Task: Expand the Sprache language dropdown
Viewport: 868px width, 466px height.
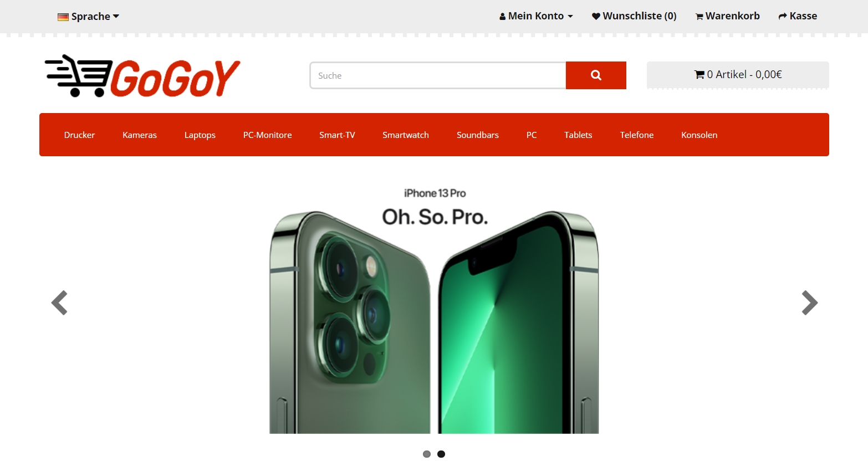Action: [x=89, y=17]
